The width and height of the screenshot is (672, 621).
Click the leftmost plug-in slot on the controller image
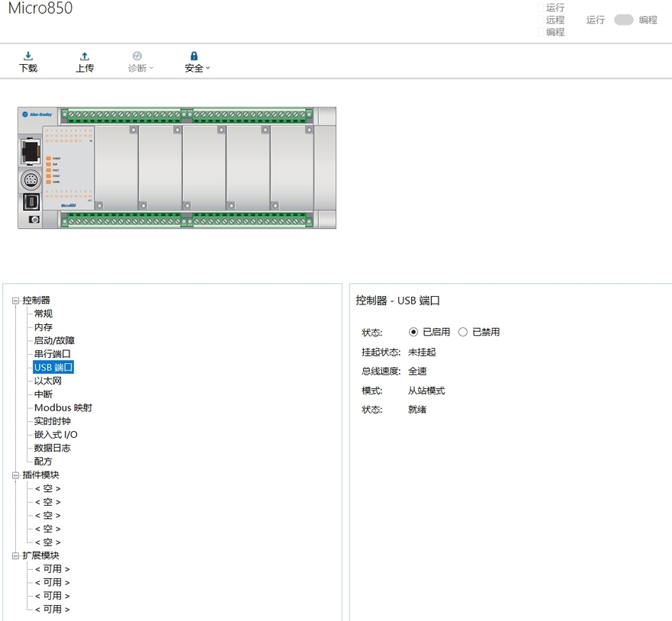pos(117,168)
